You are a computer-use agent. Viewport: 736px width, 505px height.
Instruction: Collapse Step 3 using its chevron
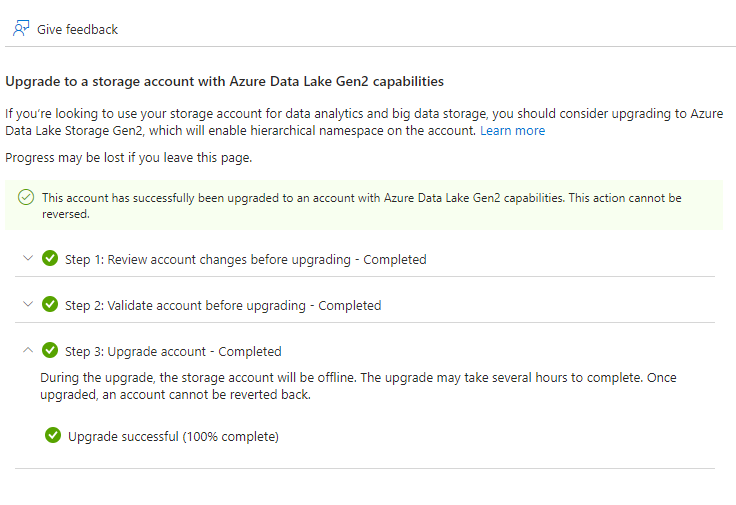(28, 350)
